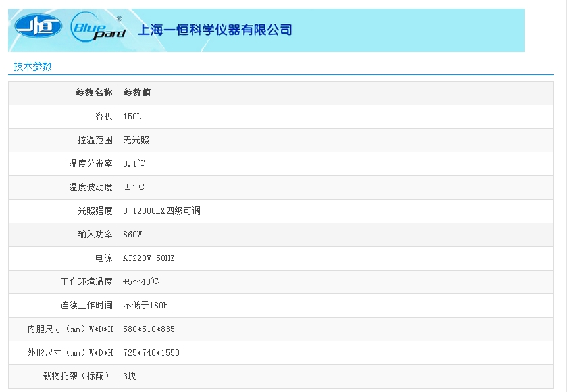Click the 参数名称 column header
The image size is (568, 392).
(x=93, y=93)
